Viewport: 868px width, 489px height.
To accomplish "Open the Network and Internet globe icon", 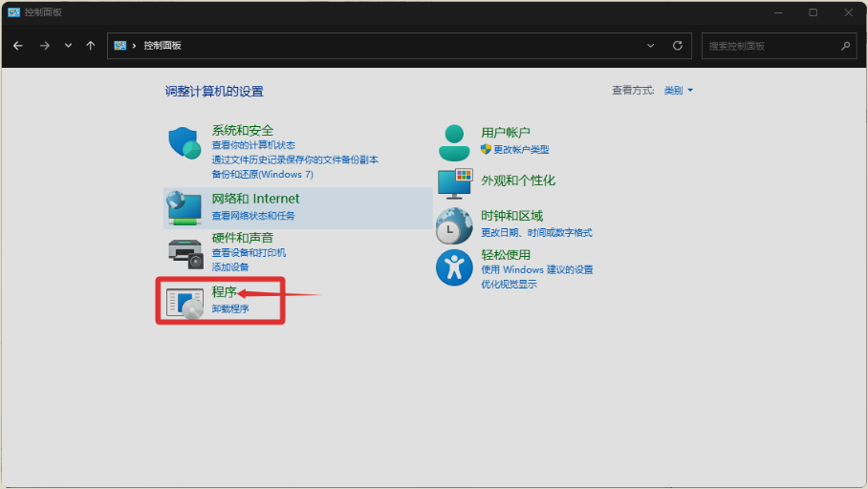I will coord(184,206).
